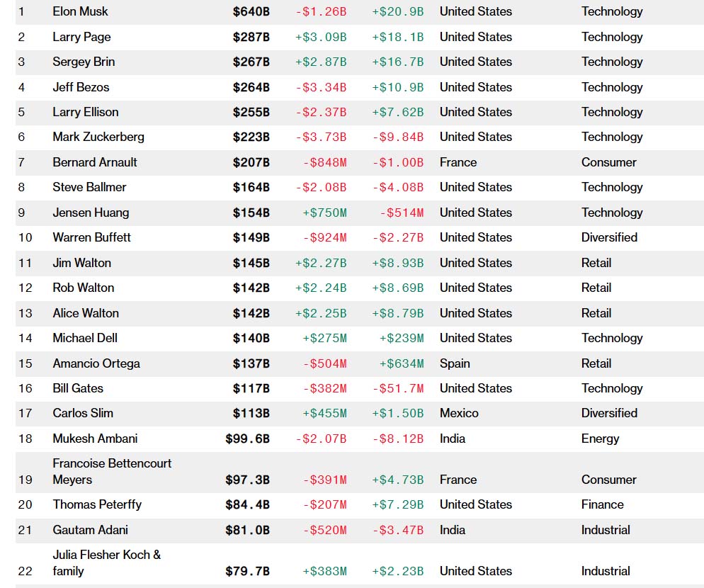Screen dimensions: 704x588
Task: Click Steve Ballmer's name
Action: pyautogui.click(x=89, y=187)
